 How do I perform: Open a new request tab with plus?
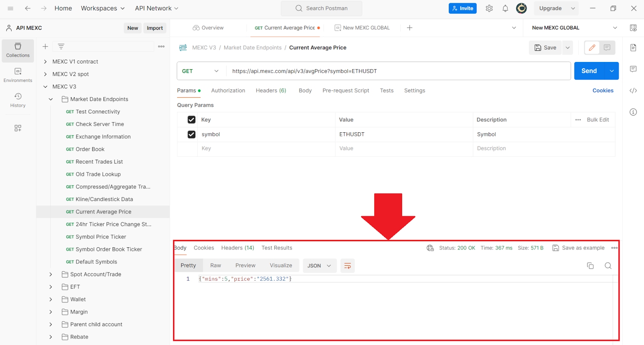coord(409,28)
